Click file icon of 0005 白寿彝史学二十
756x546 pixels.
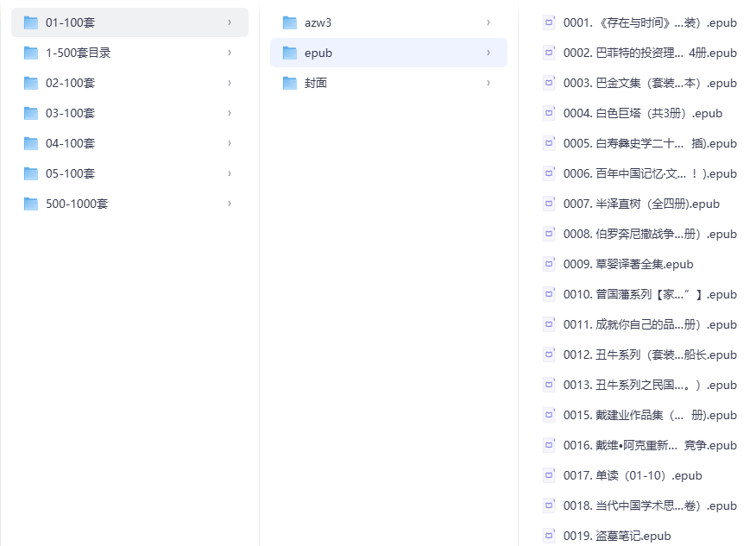click(549, 143)
